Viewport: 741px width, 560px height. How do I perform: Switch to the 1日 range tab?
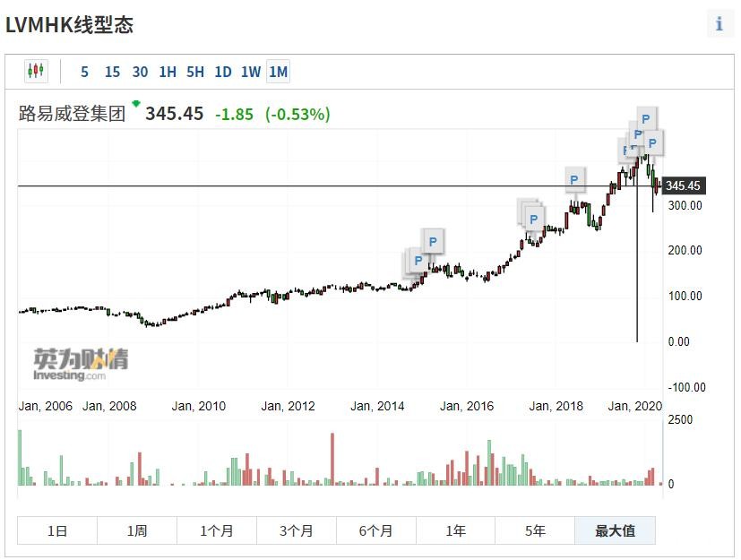(57, 530)
